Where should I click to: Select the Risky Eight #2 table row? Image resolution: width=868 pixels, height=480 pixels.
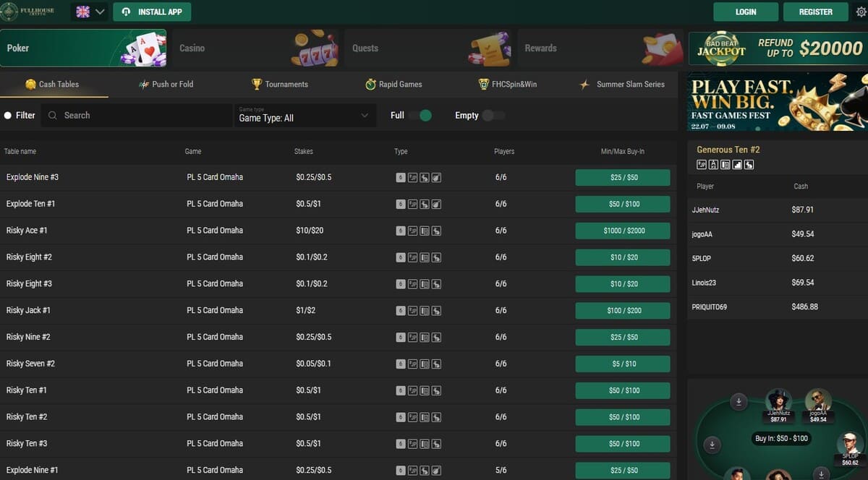pyautogui.click(x=339, y=257)
